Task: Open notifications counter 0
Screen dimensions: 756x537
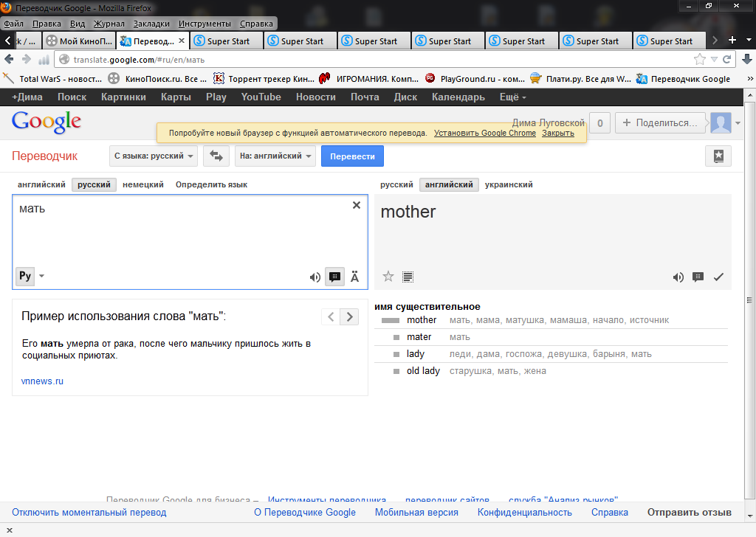Action: click(599, 122)
